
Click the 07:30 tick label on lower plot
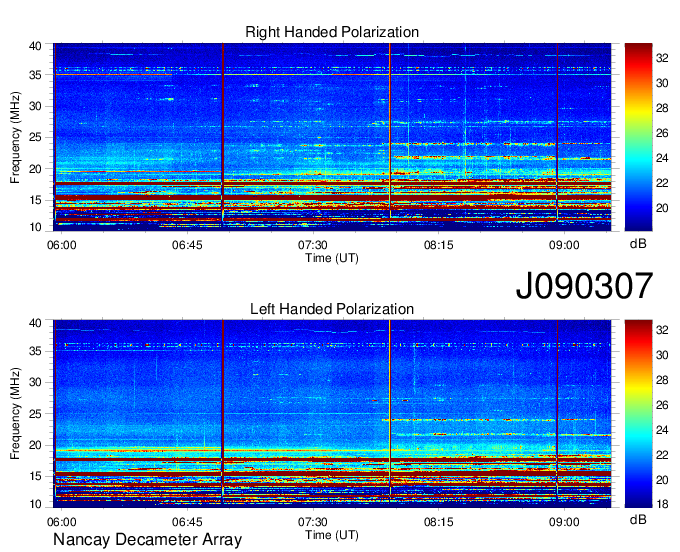tap(313, 522)
